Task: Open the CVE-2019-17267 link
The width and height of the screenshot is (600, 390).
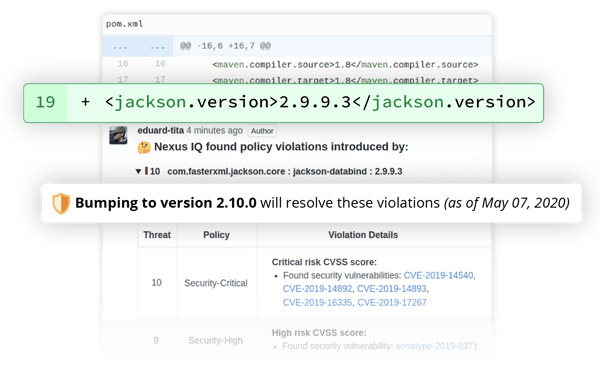Action: point(392,302)
